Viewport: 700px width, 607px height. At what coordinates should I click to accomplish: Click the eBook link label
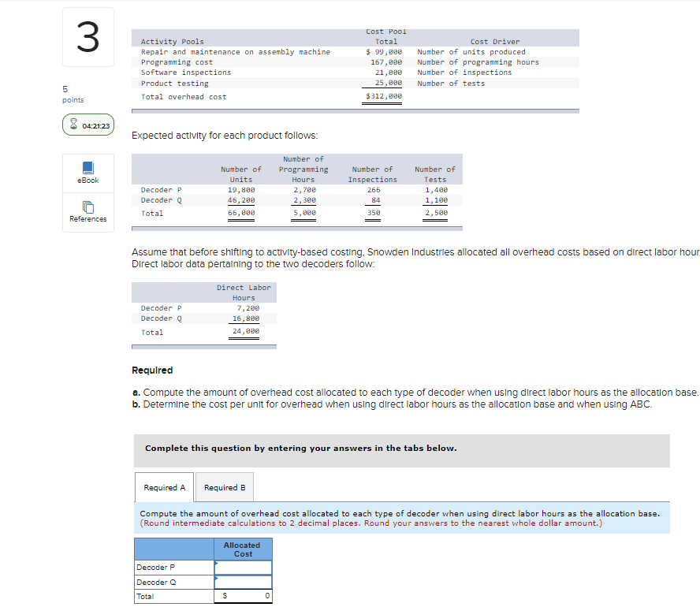click(88, 181)
